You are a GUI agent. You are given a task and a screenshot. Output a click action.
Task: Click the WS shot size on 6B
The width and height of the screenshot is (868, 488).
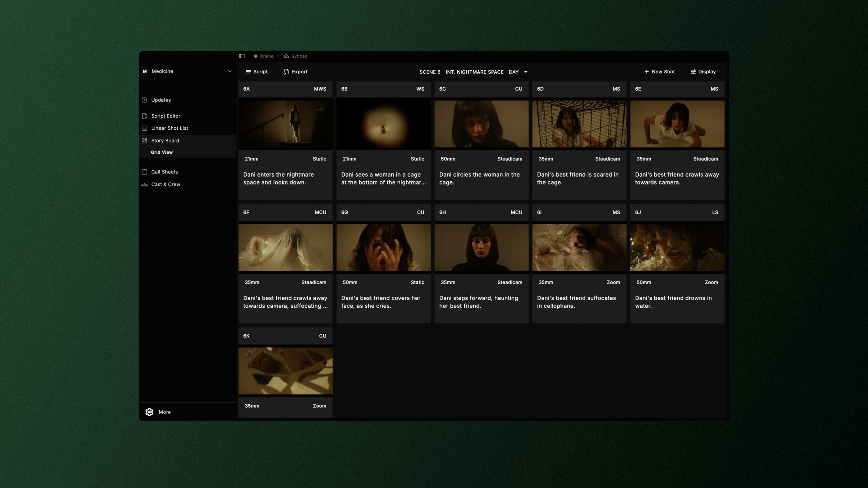pos(420,89)
